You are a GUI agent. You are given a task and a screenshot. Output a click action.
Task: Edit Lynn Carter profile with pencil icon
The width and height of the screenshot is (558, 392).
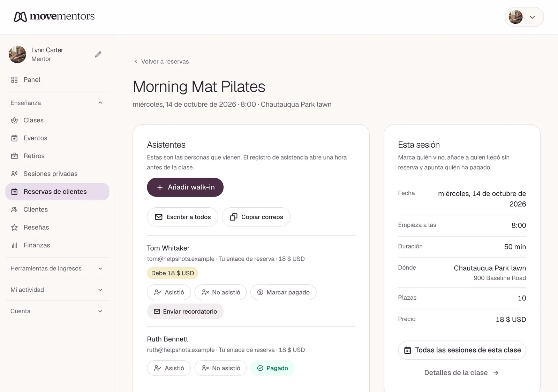click(x=98, y=54)
